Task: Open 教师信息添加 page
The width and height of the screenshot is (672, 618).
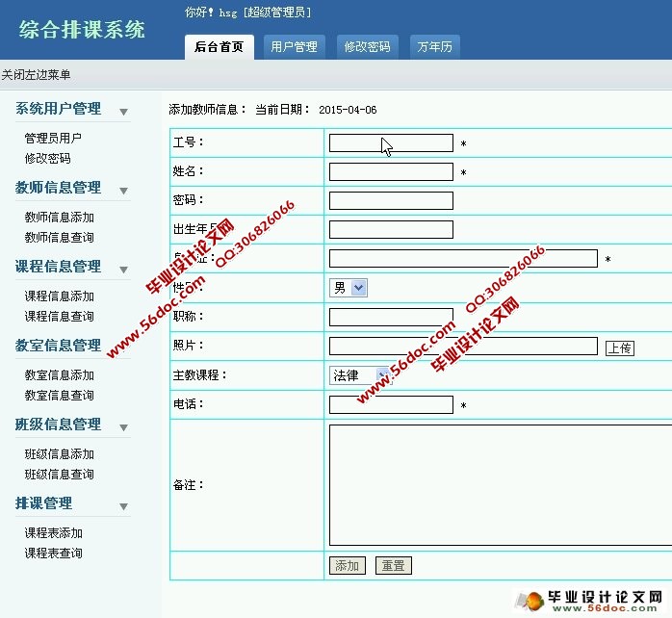Action: [x=59, y=218]
